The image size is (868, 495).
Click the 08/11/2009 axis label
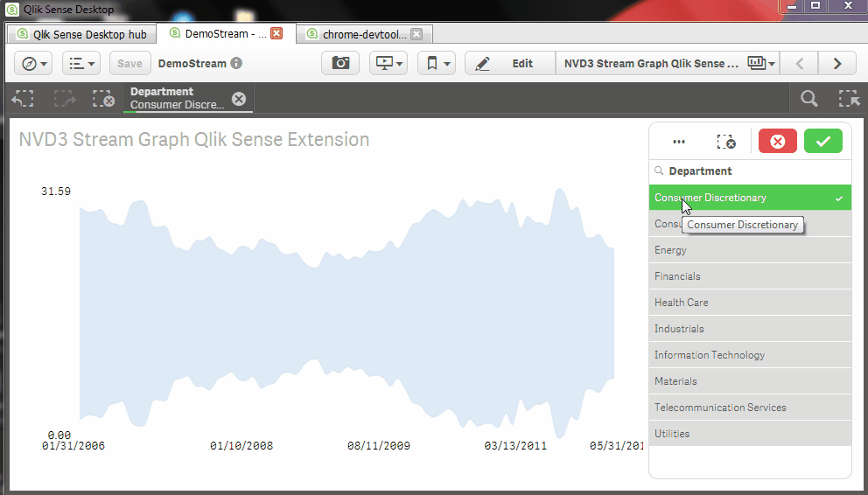point(379,446)
